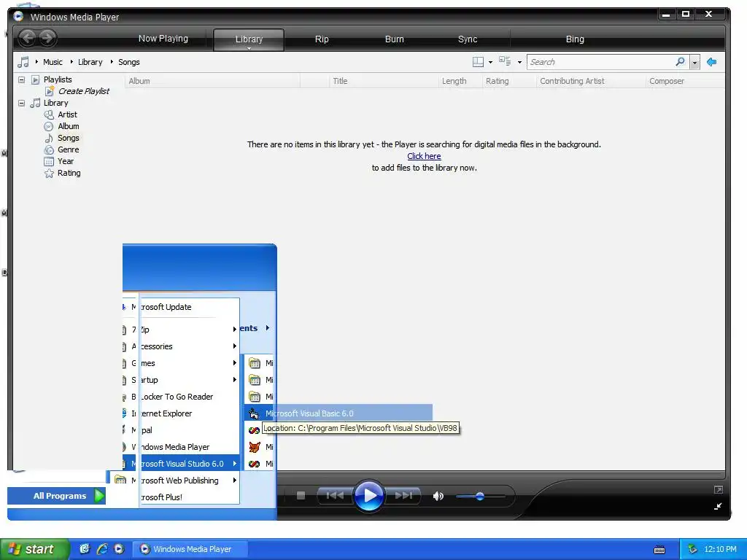Open BitLocker To Go Reader from menu
Viewport: 747px width, 560px height.
[x=181, y=397]
